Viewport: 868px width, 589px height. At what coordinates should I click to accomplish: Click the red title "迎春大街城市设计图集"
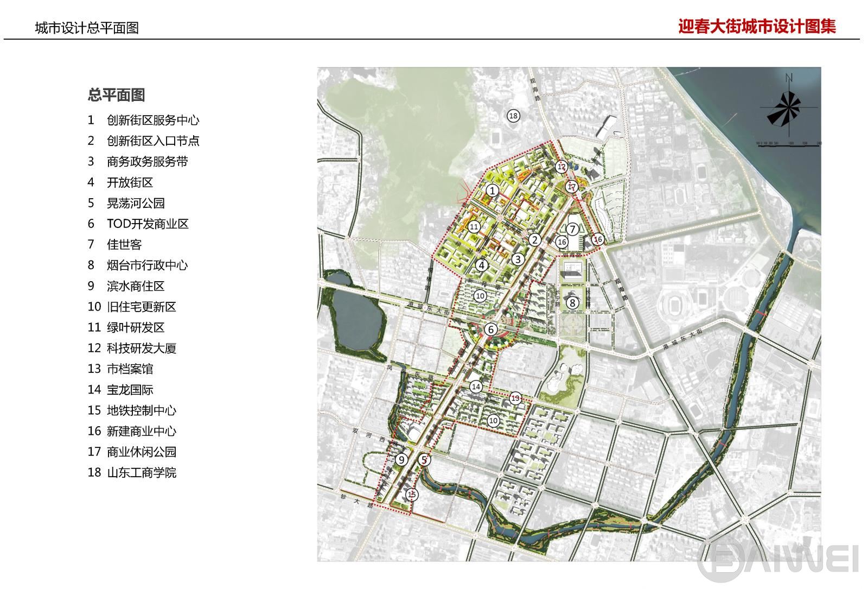pyautogui.click(x=757, y=27)
